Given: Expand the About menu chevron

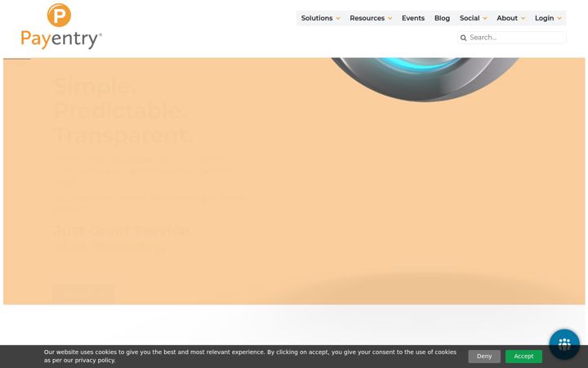Looking at the screenshot, I should click(523, 18).
